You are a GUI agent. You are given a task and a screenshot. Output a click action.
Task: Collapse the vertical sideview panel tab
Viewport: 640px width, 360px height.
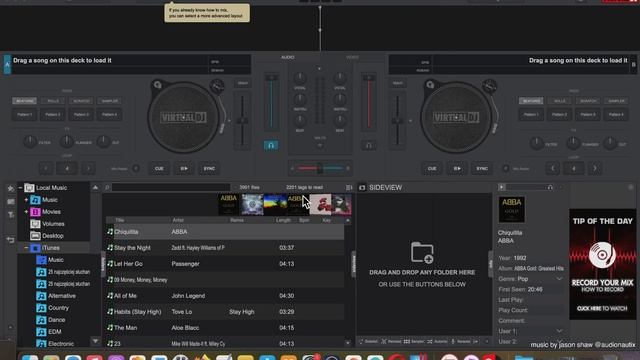click(x=353, y=264)
